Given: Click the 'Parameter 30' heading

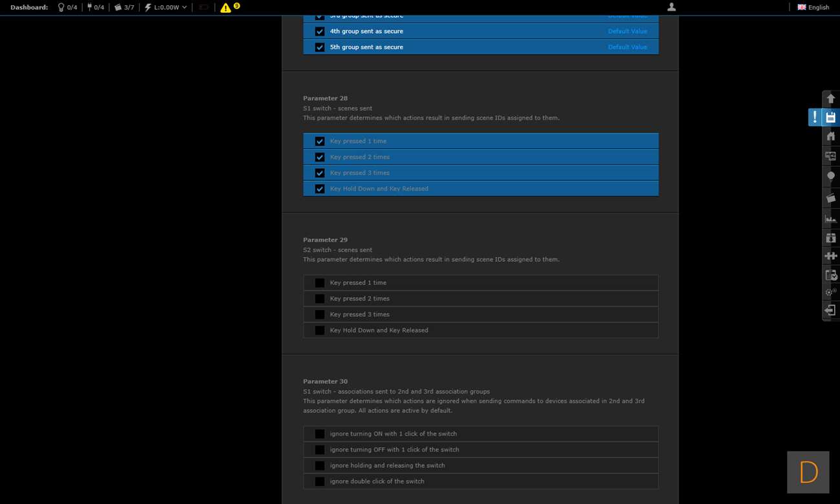Looking at the screenshot, I should 325,381.
